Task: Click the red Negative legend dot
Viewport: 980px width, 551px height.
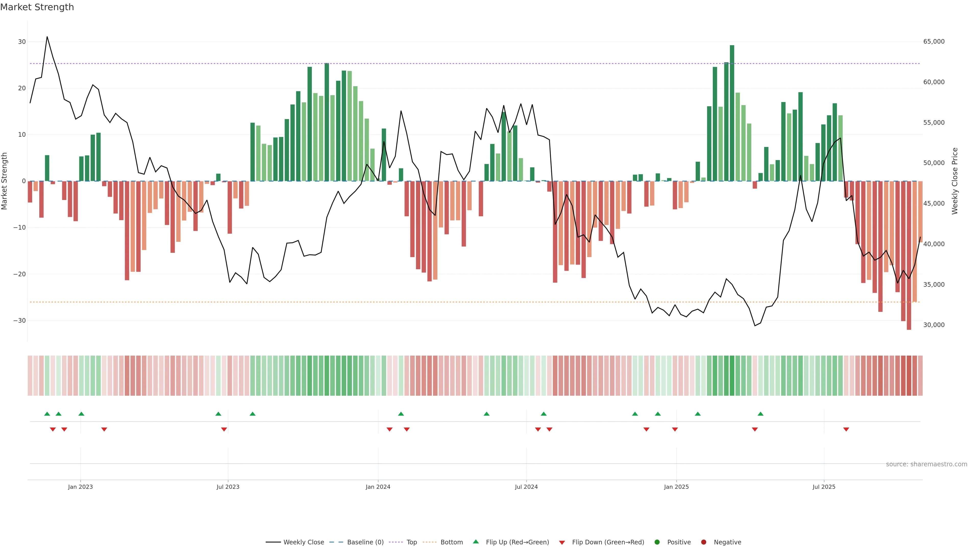Action: pyautogui.click(x=703, y=542)
